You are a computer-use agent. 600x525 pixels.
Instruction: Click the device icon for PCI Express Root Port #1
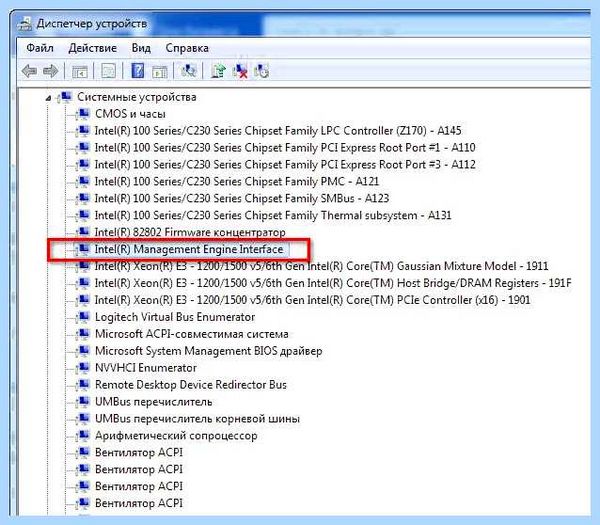[83, 147]
